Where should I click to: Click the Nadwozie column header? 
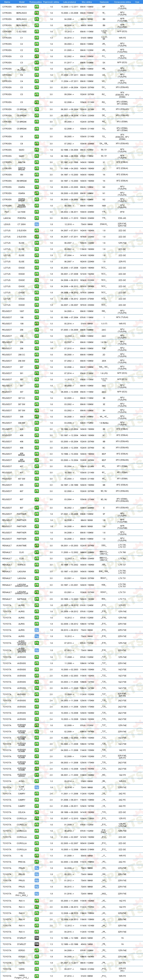pos(104,2)
